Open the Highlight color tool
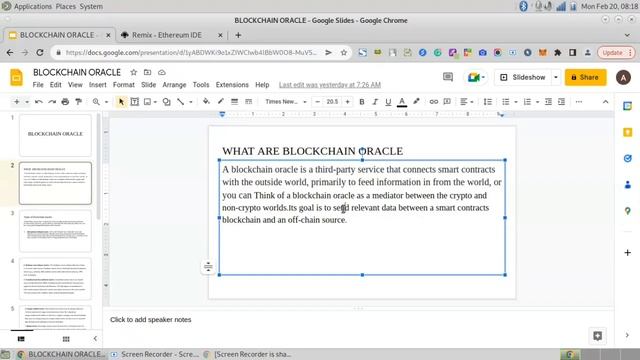The width and height of the screenshot is (640, 360). click(x=416, y=102)
